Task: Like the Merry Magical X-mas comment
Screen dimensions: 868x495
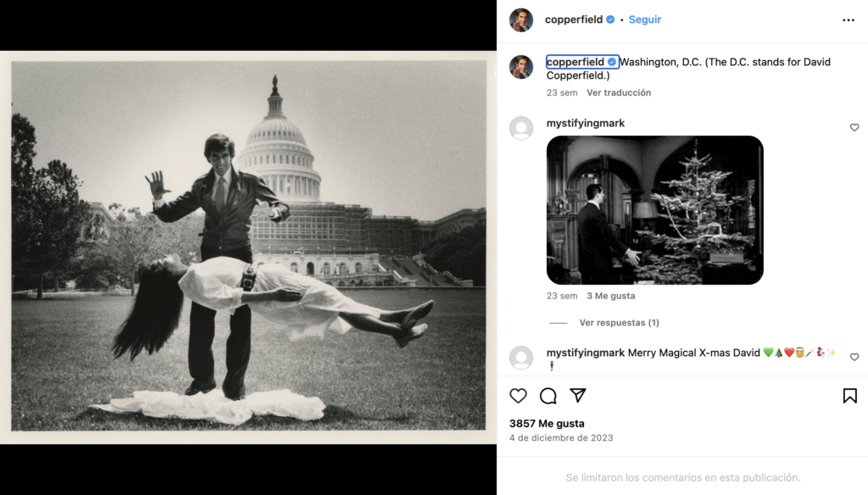Action: pos(854,358)
